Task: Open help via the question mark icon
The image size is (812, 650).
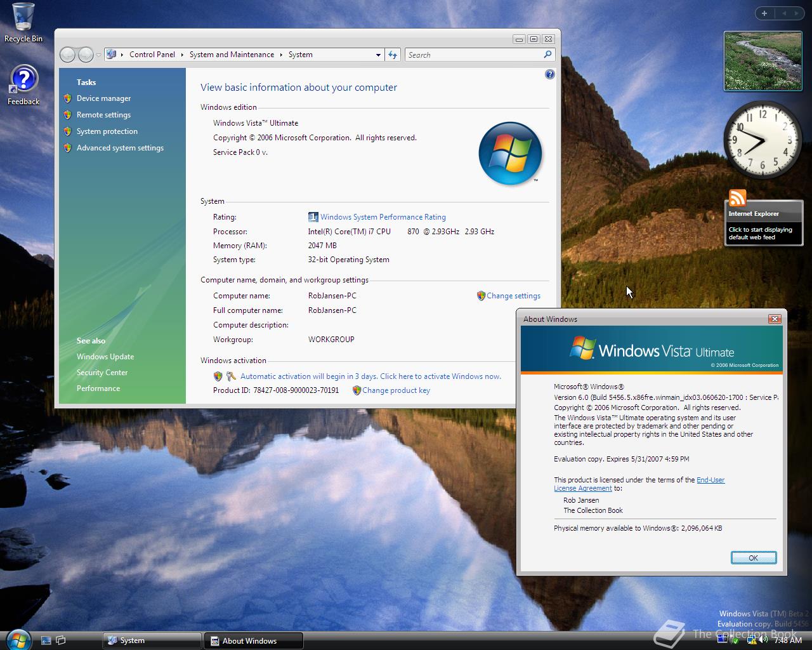Action: [x=549, y=74]
